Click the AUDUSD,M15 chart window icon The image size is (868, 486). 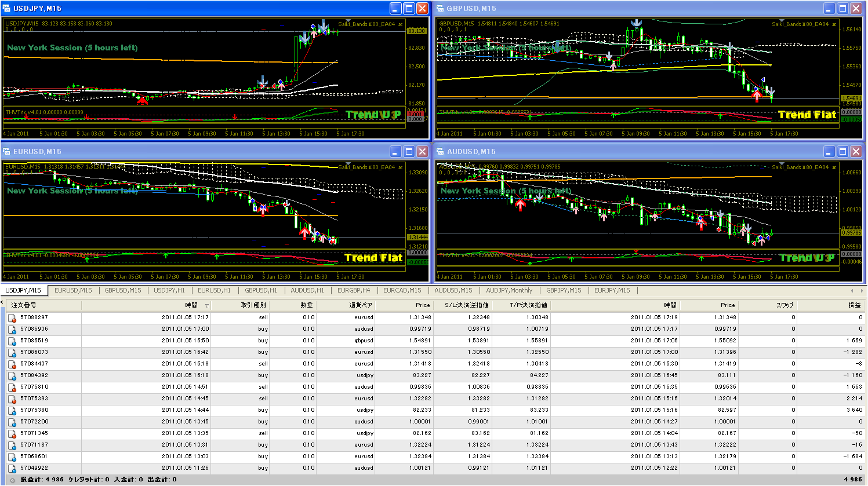(x=441, y=151)
